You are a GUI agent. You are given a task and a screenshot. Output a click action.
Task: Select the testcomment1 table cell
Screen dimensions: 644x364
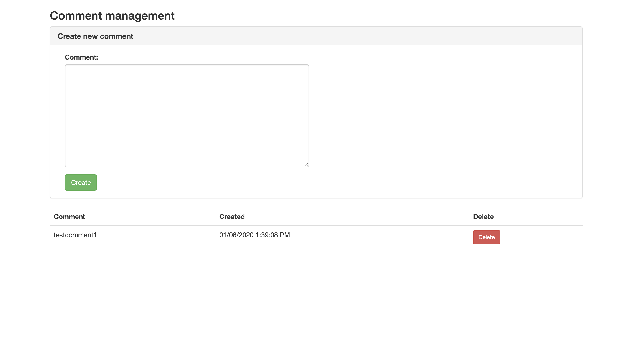tap(75, 235)
